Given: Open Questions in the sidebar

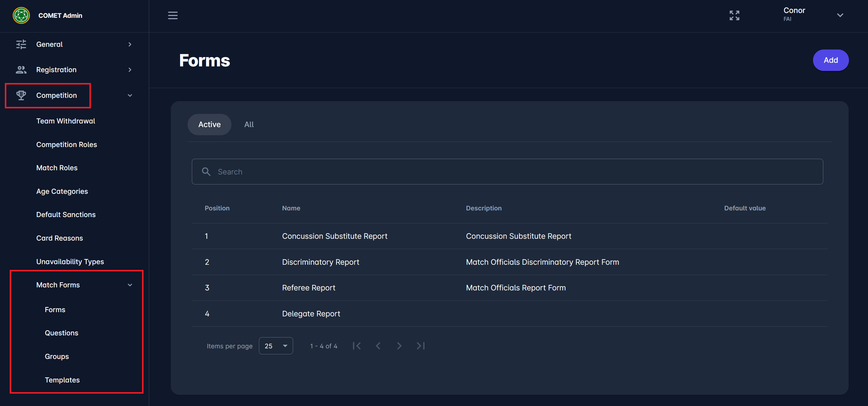Looking at the screenshot, I should coord(61,333).
